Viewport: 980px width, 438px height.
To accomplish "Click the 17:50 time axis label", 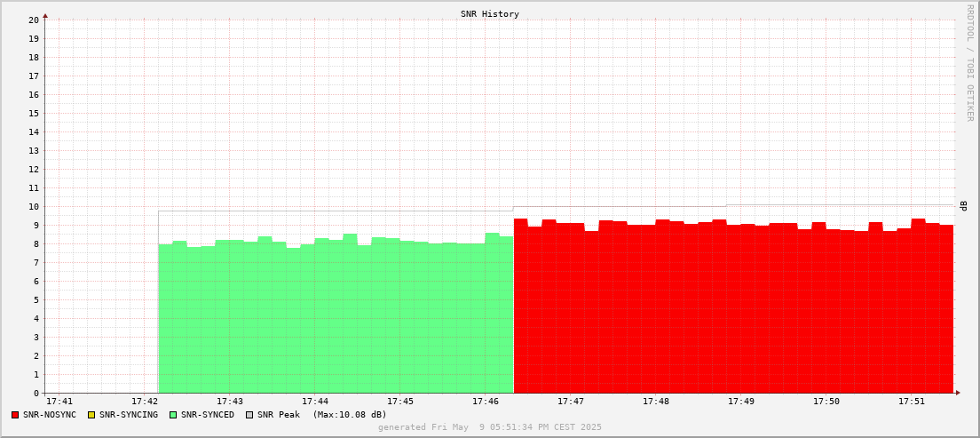I will [x=826, y=401].
